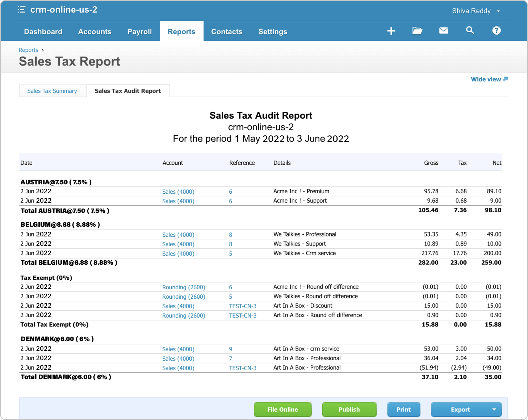The image size is (528, 420).
Task: Open Sales (4000) account for Acme Inc Premium
Action: click(178, 192)
